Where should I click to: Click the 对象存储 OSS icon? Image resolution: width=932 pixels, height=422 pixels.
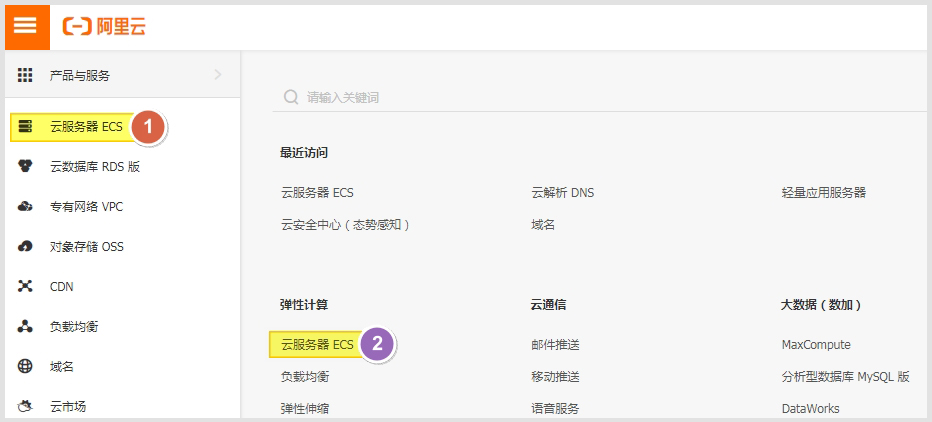tap(25, 246)
